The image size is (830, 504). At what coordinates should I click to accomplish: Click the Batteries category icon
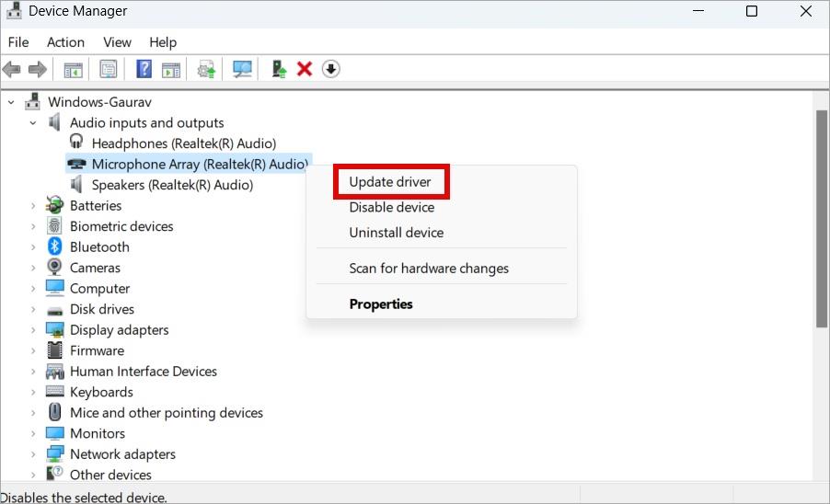tap(54, 205)
